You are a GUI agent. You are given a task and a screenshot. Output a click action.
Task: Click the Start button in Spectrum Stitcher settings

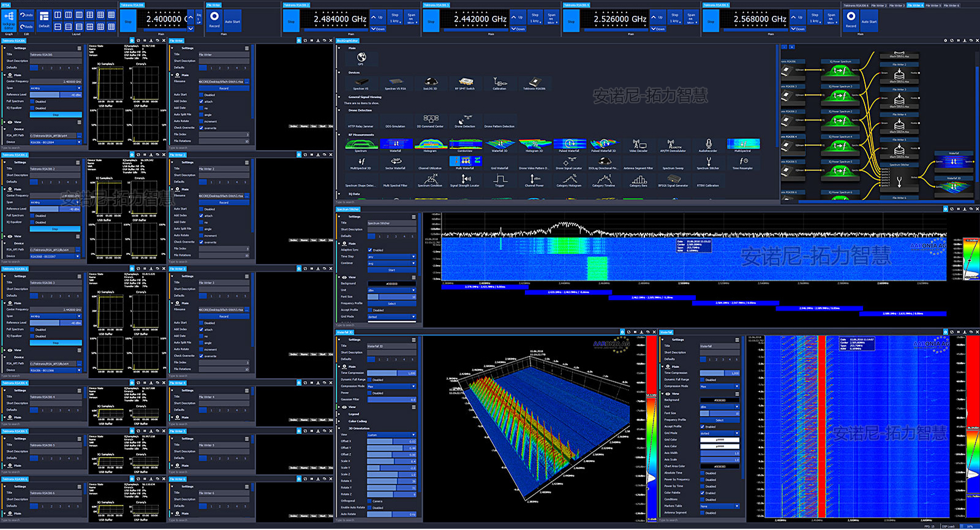pyautogui.click(x=391, y=270)
